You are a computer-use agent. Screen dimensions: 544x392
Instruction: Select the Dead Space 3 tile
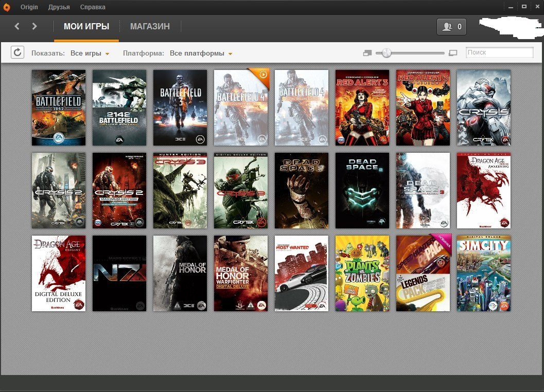point(423,190)
